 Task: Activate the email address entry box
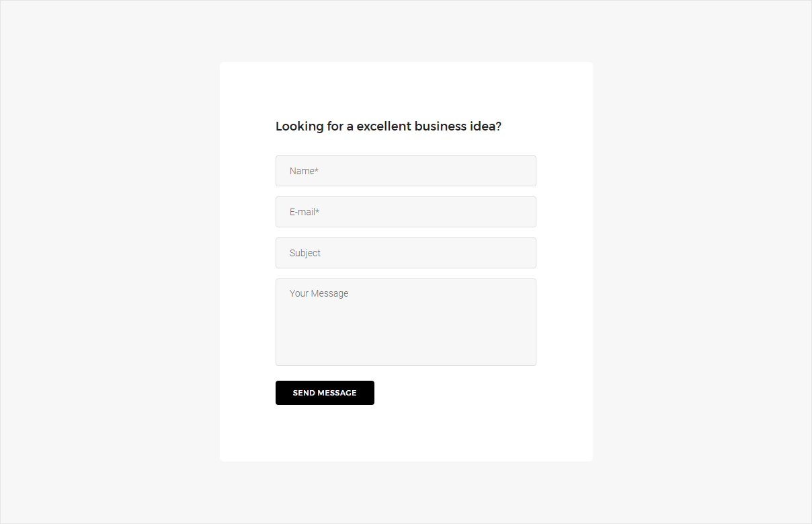405,212
